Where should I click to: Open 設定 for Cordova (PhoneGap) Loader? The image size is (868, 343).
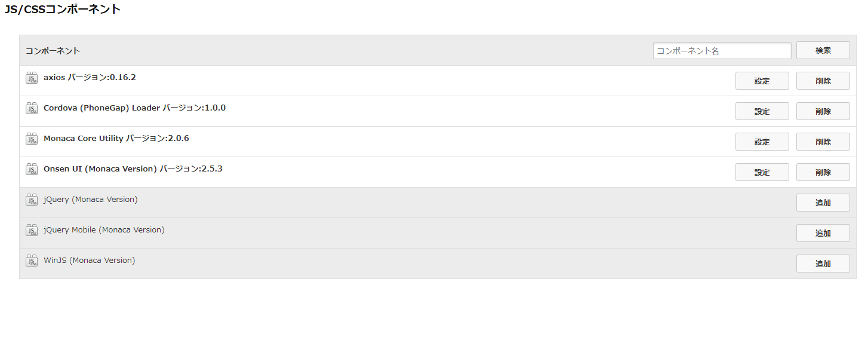762,111
